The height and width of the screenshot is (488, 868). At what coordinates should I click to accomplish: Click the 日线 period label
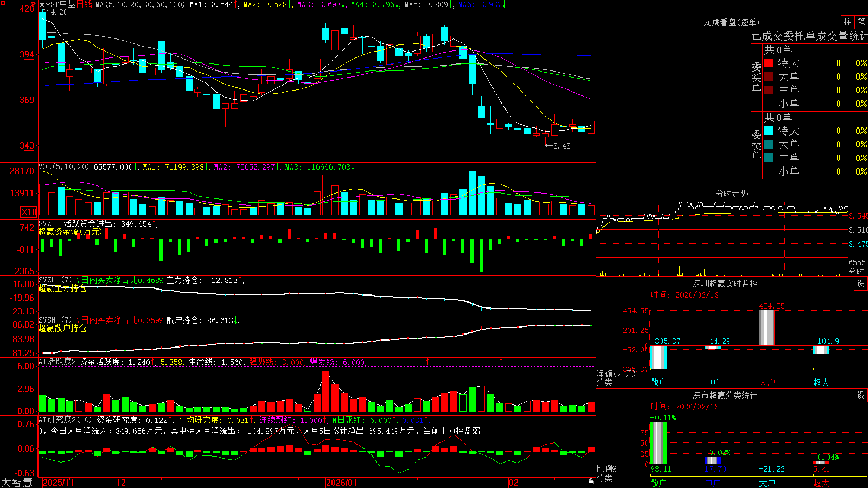click(84, 4)
